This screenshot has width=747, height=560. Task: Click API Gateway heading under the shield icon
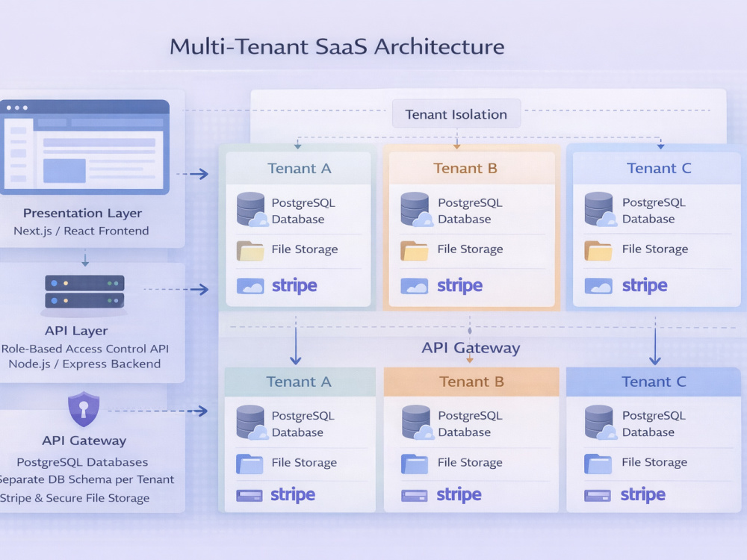[84, 441]
